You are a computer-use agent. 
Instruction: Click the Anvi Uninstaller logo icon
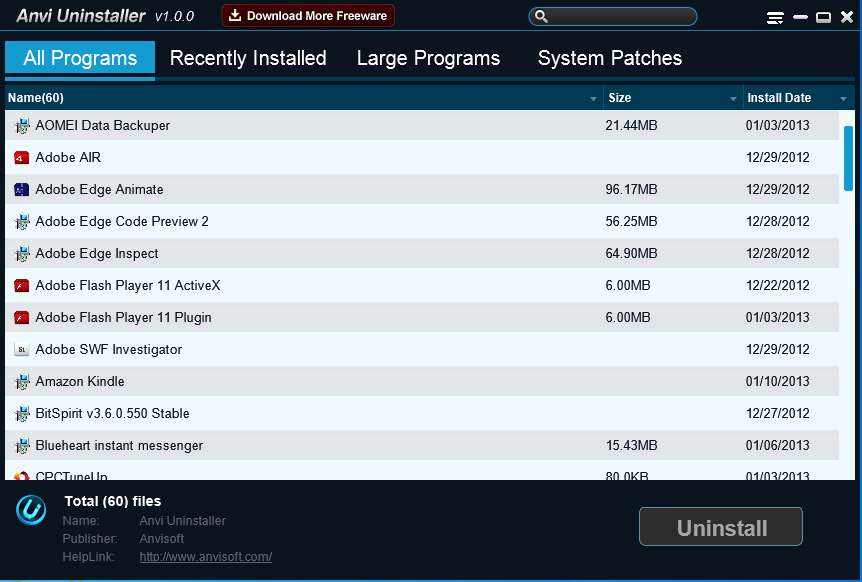click(x=31, y=509)
